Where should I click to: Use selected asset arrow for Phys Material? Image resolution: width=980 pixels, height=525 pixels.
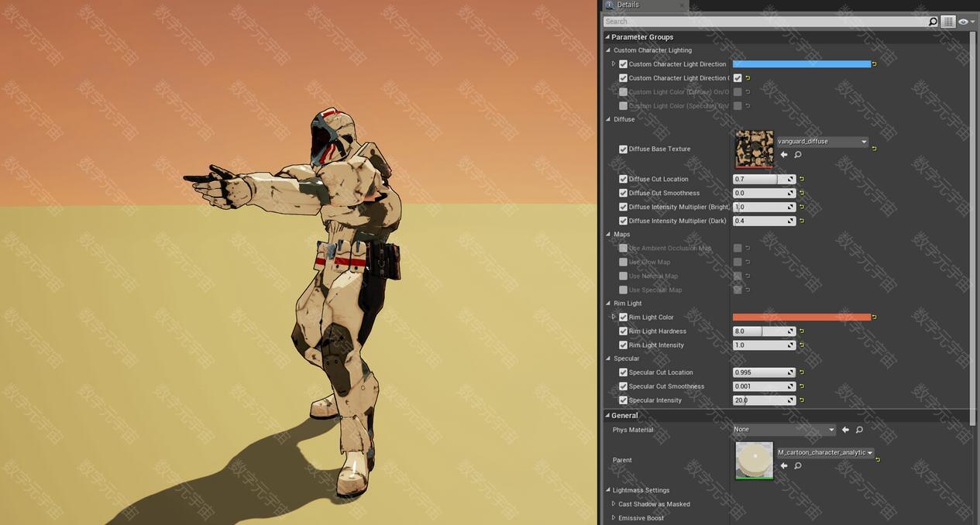pyautogui.click(x=845, y=430)
